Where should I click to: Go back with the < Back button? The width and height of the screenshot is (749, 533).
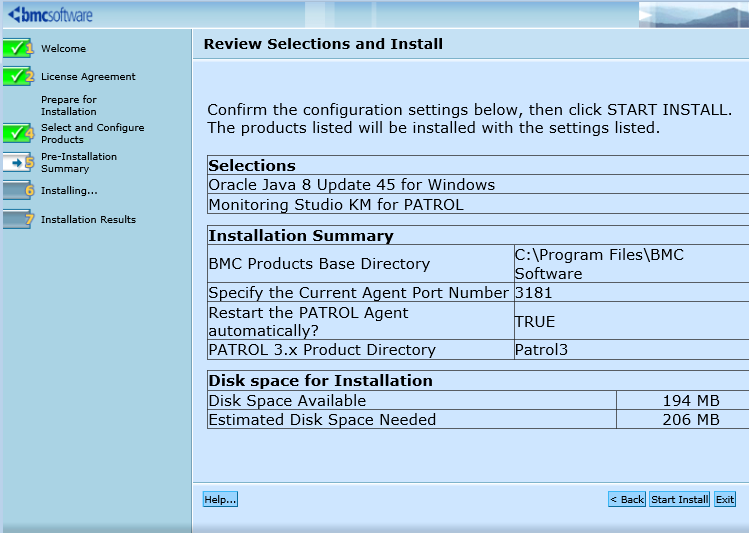click(627, 500)
